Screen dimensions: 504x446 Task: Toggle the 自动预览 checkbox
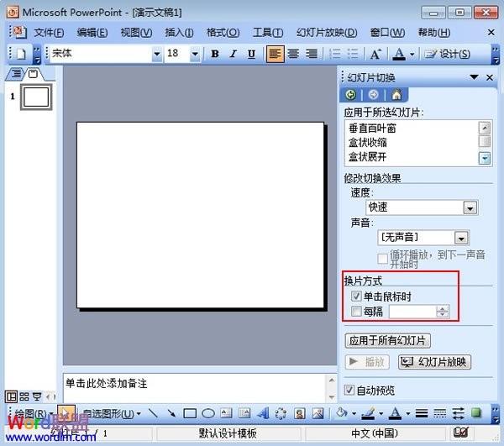click(x=349, y=390)
